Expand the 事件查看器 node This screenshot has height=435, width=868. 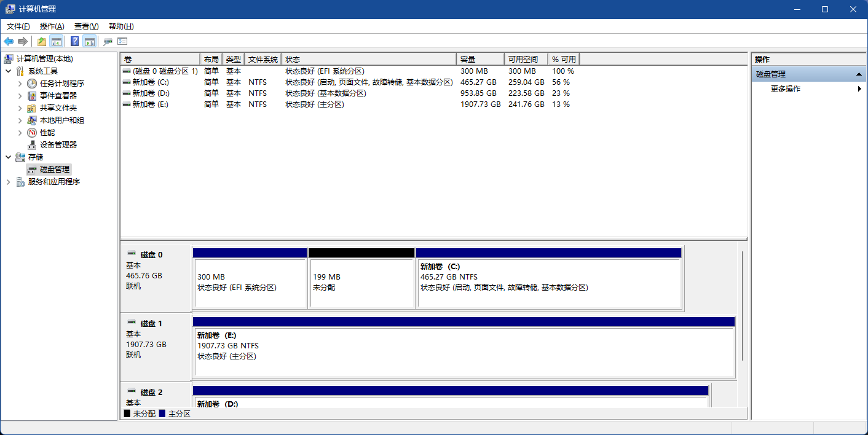pyautogui.click(x=20, y=96)
